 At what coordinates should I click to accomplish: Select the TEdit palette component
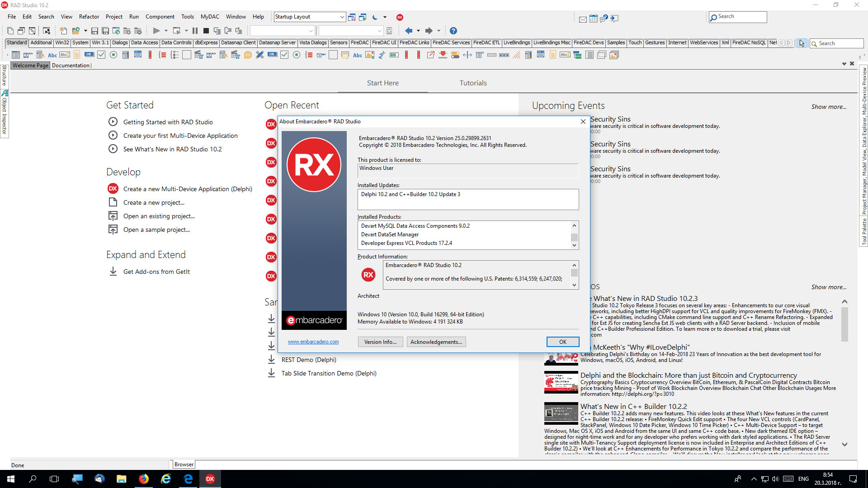[x=65, y=55]
